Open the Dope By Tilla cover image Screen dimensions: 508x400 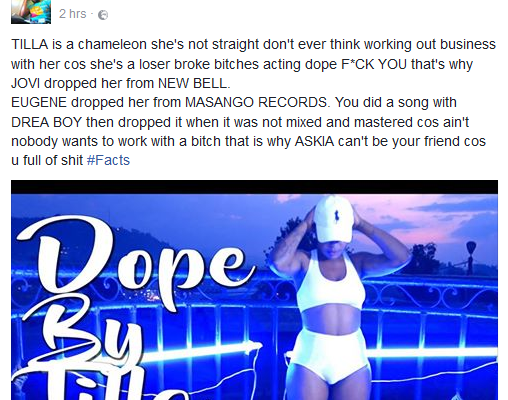254,290
